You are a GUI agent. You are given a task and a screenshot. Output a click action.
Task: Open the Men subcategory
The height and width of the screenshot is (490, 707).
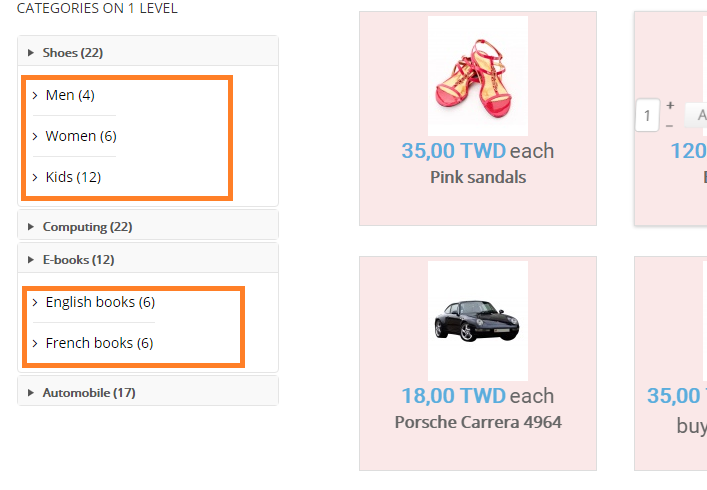69,95
